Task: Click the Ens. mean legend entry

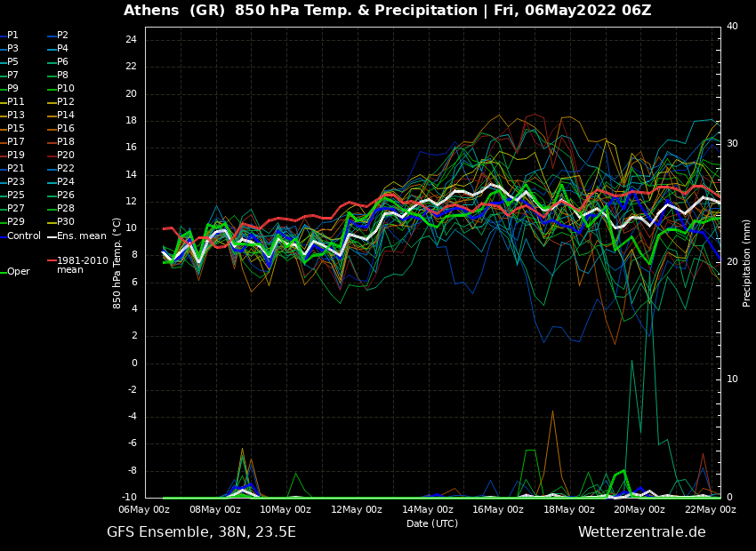Action: (x=81, y=236)
